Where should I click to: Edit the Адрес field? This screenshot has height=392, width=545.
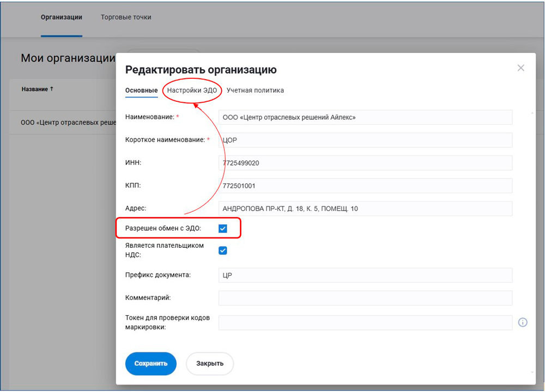click(x=365, y=209)
